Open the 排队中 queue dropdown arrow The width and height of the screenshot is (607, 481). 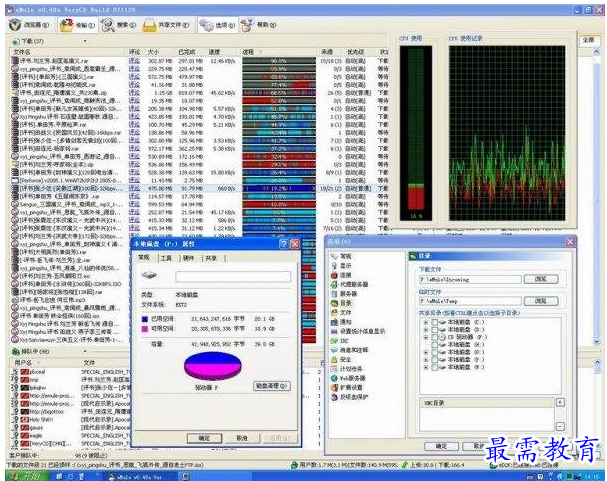pyautogui.click(x=85, y=352)
